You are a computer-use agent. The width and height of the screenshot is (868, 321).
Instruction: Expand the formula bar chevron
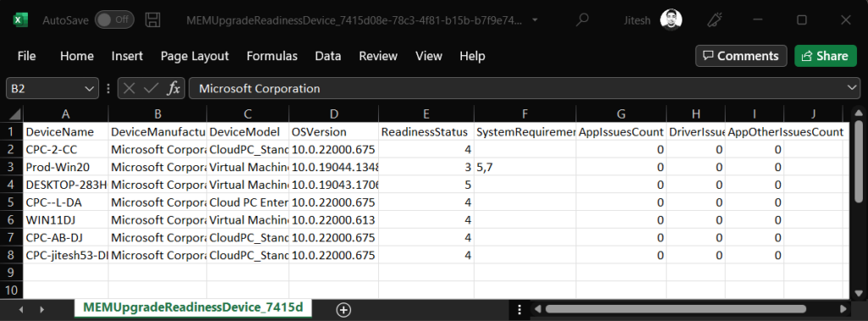(x=853, y=89)
